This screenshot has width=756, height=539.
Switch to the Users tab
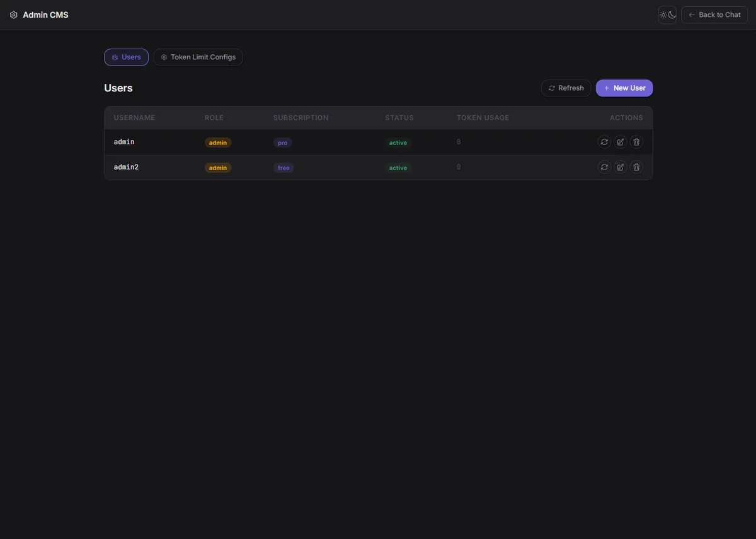coord(126,57)
